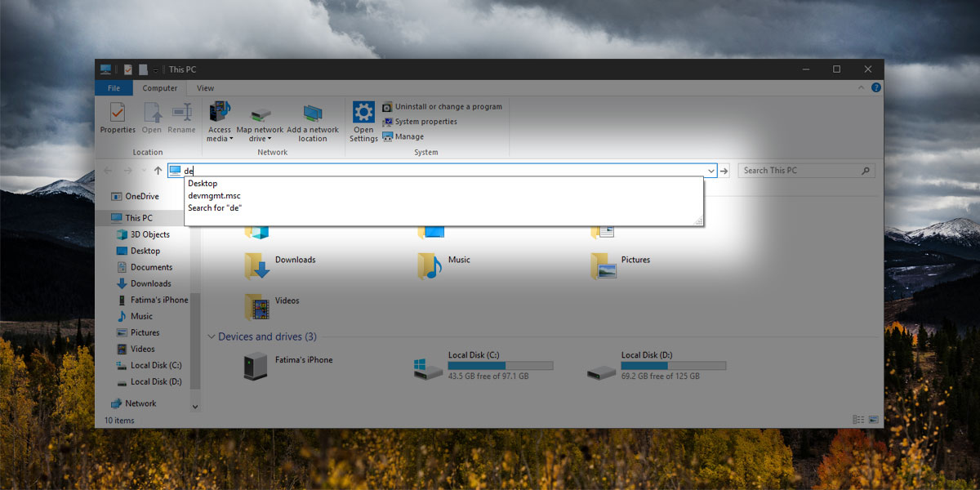Image resolution: width=980 pixels, height=490 pixels.
Task: Switch to the View ribbon tab
Action: tap(205, 88)
